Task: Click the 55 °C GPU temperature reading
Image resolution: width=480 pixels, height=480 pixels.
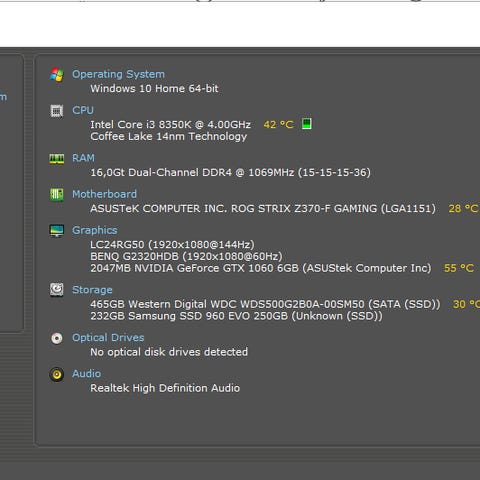Action: click(459, 268)
